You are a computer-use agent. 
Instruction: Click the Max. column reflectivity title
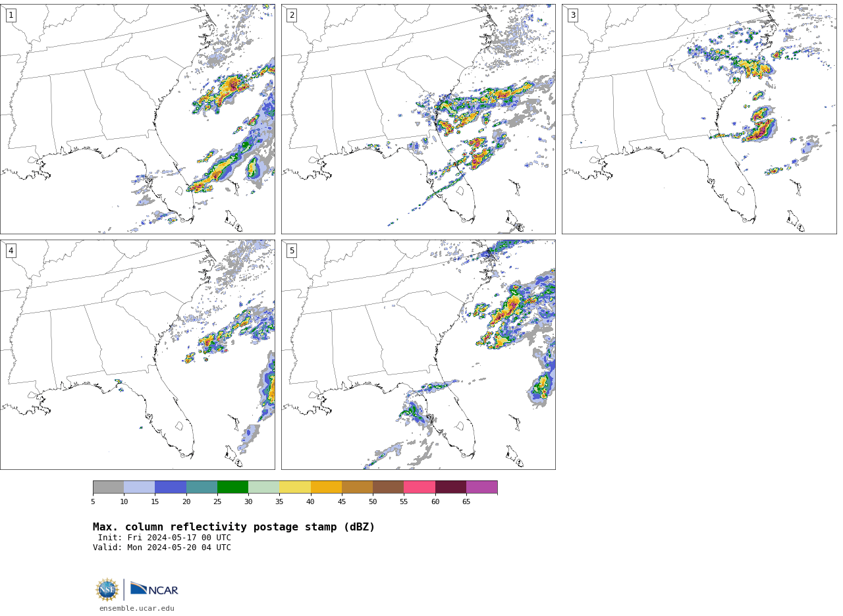(234, 527)
